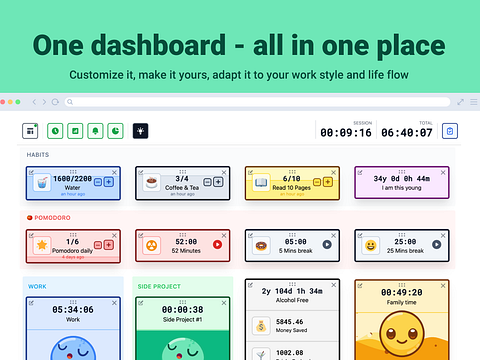
Task: Close the I am this young card
Action: (443, 172)
